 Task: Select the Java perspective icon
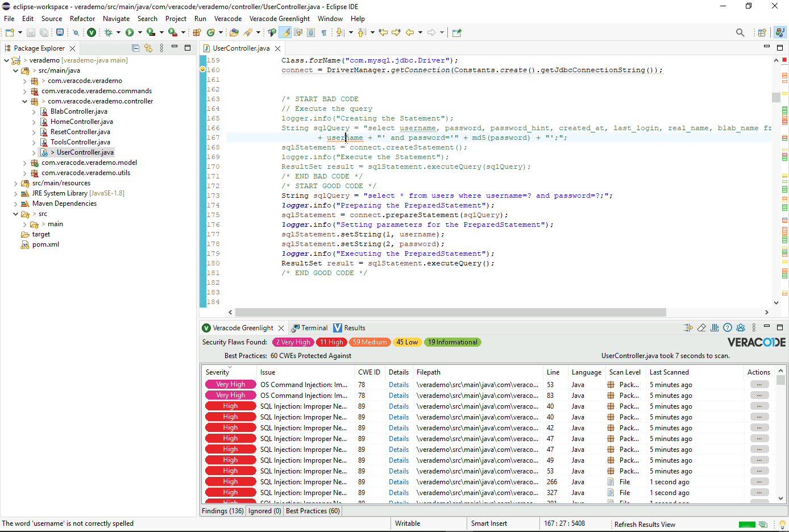(x=780, y=32)
